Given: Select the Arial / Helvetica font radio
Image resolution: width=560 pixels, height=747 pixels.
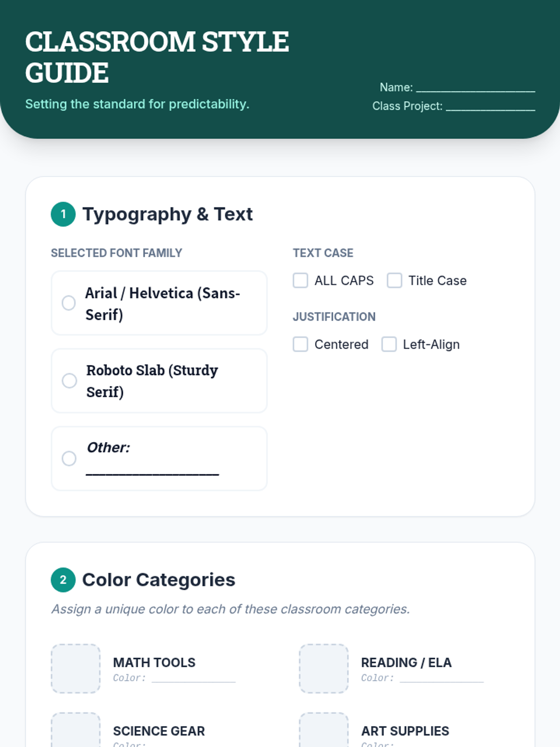Looking at the screenshot, I should pyautogui.click(x=69, y=303).
